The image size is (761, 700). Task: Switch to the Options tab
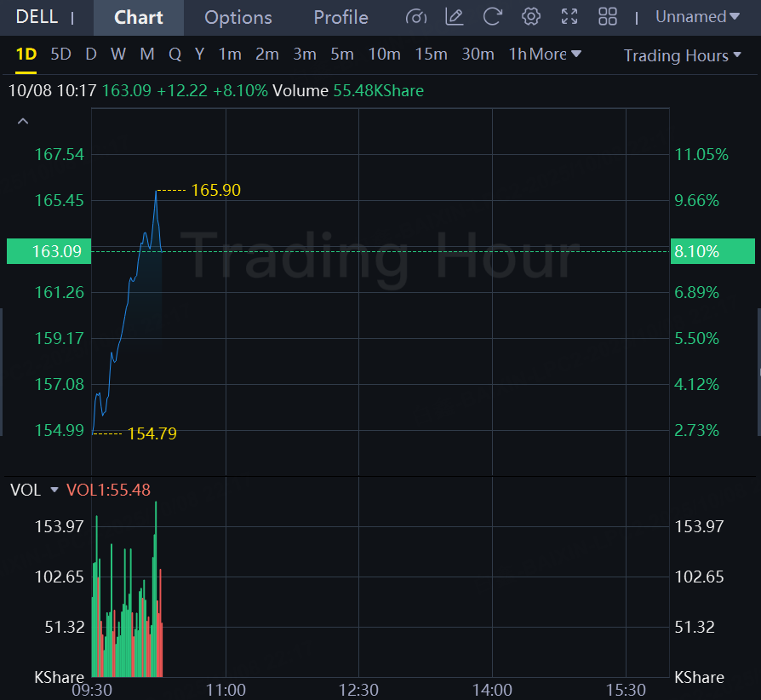(x=238, y=18)
